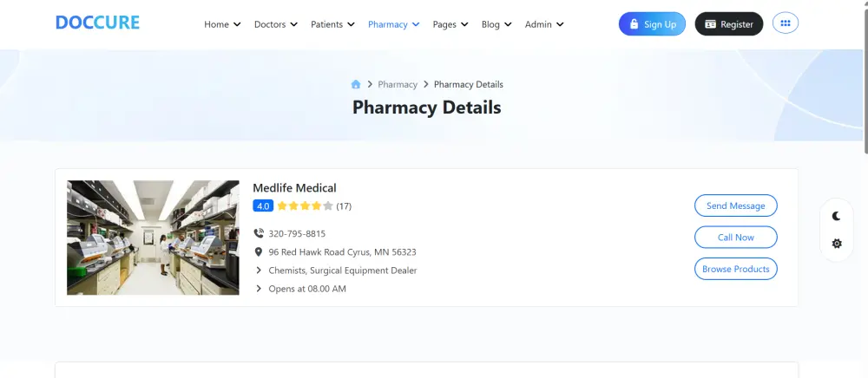
Task: Click the grey fifth rating star
Action: pos(328,206)
